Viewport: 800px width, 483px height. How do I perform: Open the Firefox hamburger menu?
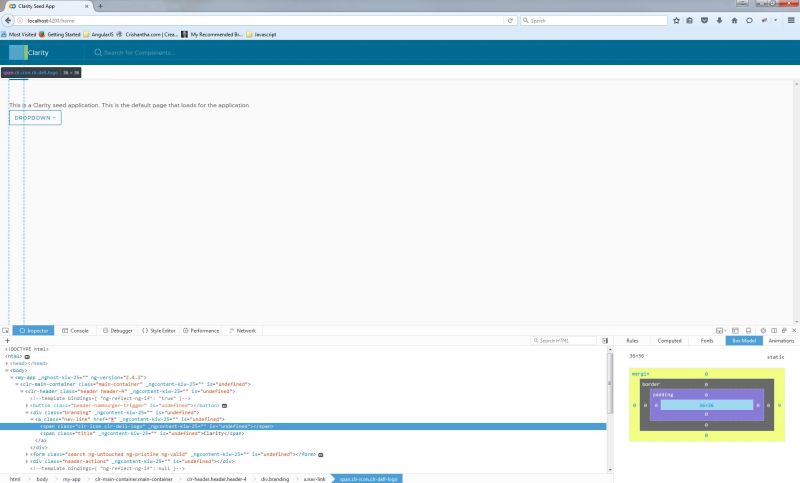791,20
